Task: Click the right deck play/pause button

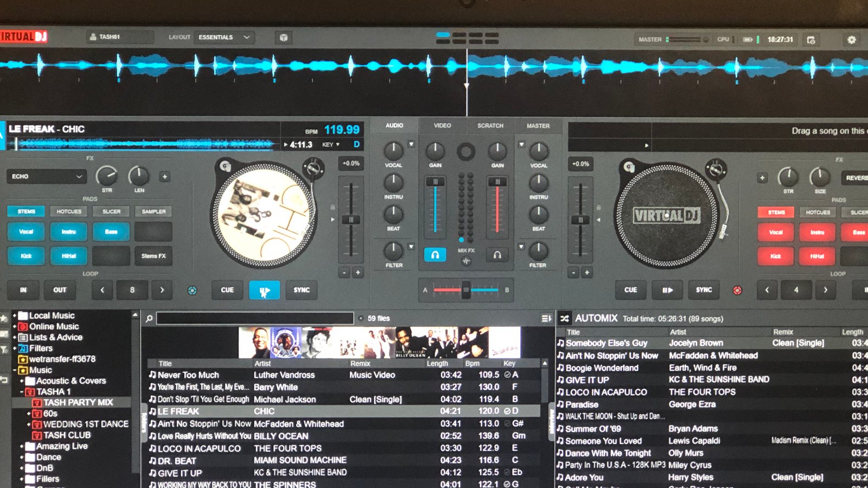Action: 667,290
